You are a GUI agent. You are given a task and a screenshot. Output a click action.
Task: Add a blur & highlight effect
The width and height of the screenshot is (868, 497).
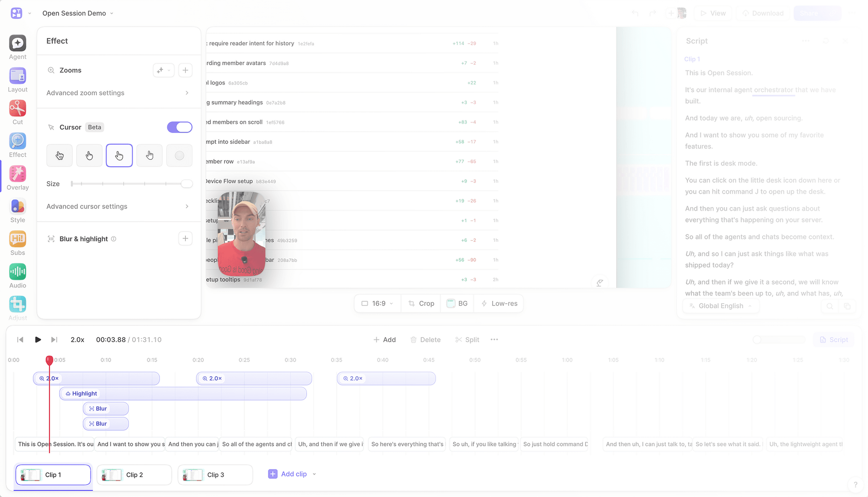tap(185, 239)
